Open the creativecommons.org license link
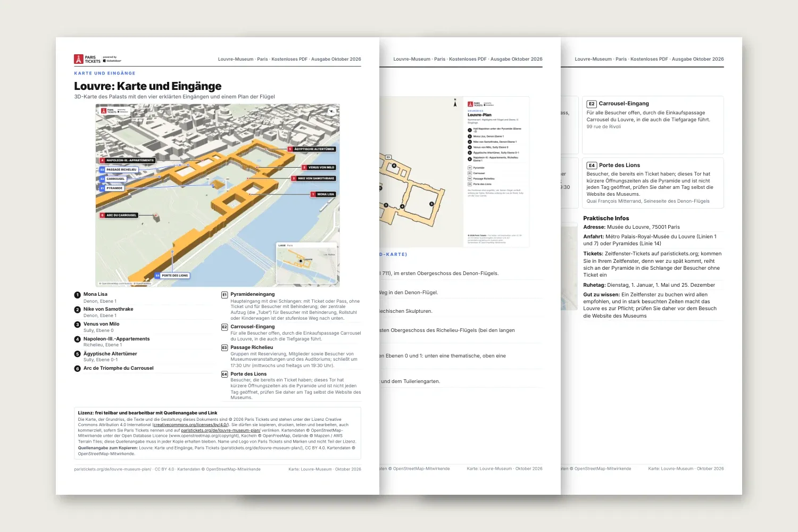Screen dimensions: 798x532 191,425
